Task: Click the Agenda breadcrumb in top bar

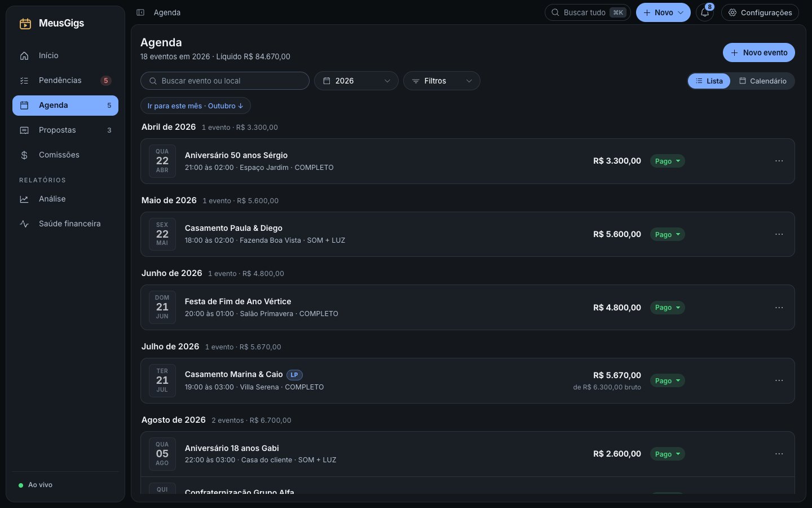Action: click(167, 12)
